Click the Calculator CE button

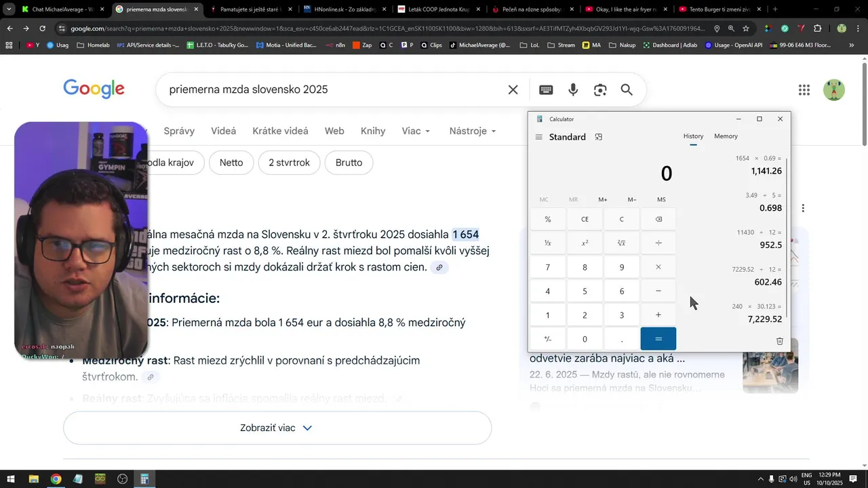[585, 219]
